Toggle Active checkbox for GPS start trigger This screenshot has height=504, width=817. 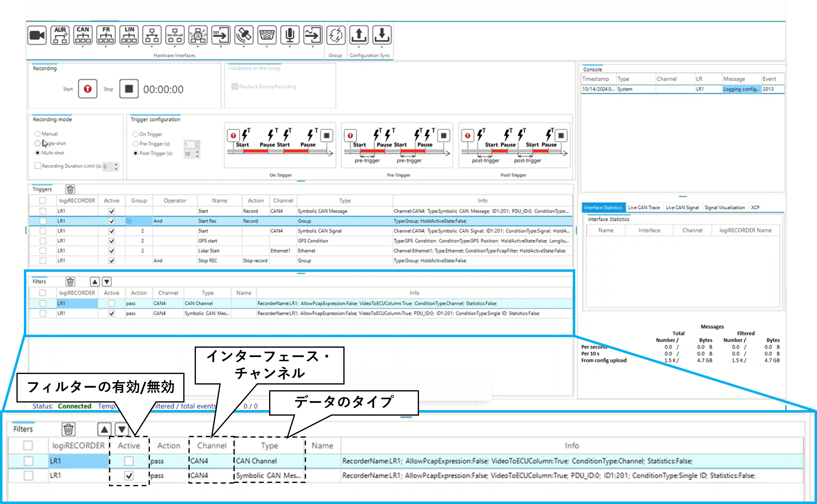[x=112, y=241]
